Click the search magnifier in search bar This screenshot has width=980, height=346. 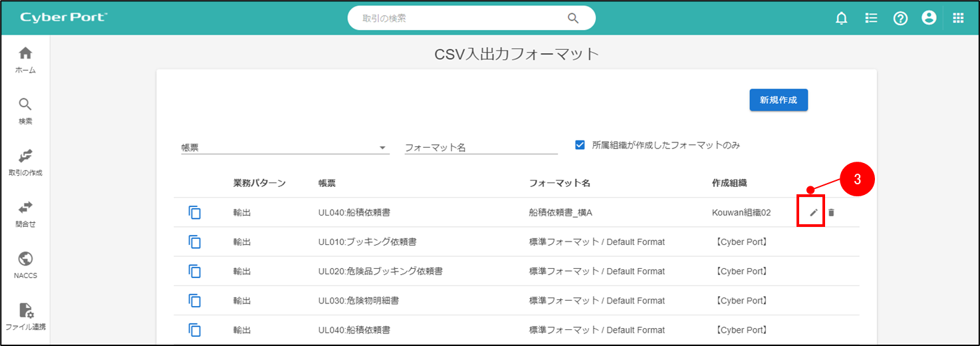pyautogui.click(x=573, y=19)
